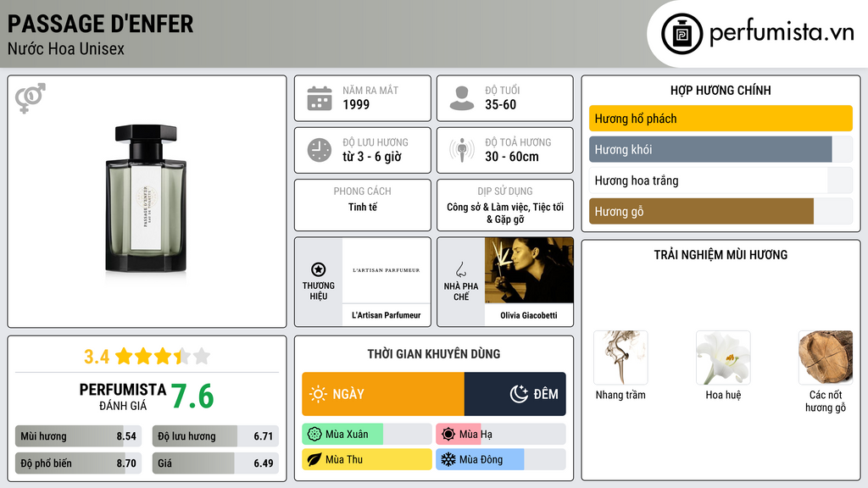
Task: Click the perfumista.vn perfume bottle logo icon
Action: tap(682, 34)
